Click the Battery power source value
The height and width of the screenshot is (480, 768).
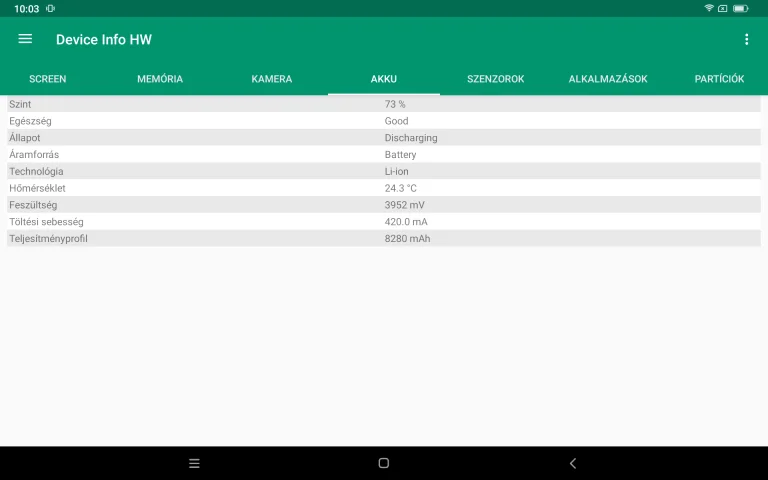tap(400, 154)
